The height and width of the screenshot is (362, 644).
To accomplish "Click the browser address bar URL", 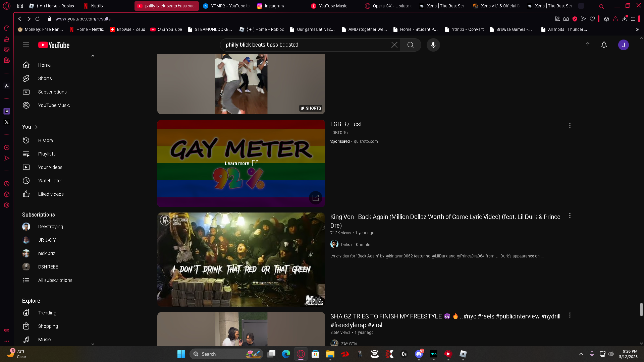I will coord(83,19).
